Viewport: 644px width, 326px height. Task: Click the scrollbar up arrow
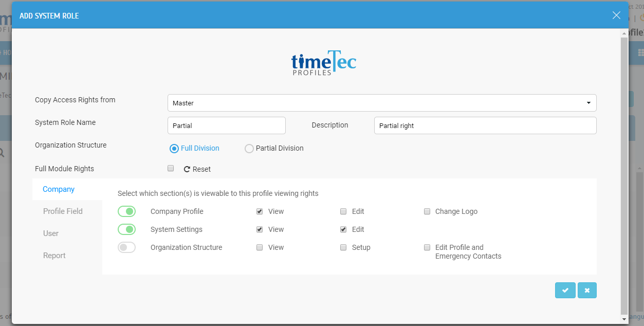[624, 32]
